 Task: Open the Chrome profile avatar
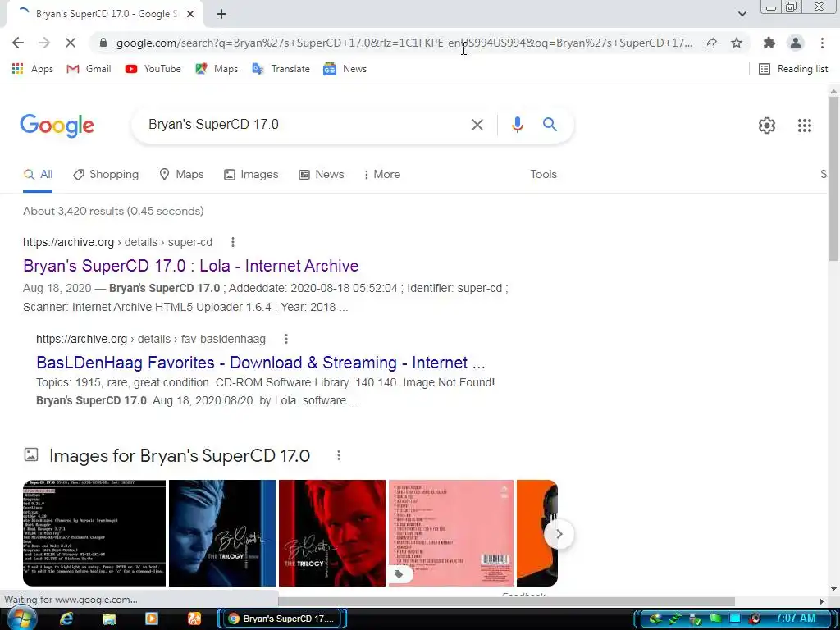[x=796, y=43]
